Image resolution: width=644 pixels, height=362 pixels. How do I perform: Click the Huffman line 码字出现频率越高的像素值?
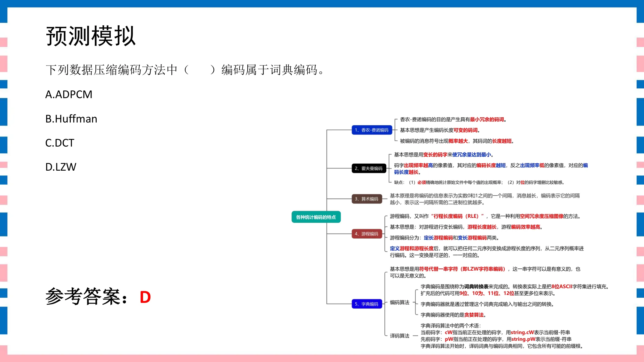click(491, 169)
